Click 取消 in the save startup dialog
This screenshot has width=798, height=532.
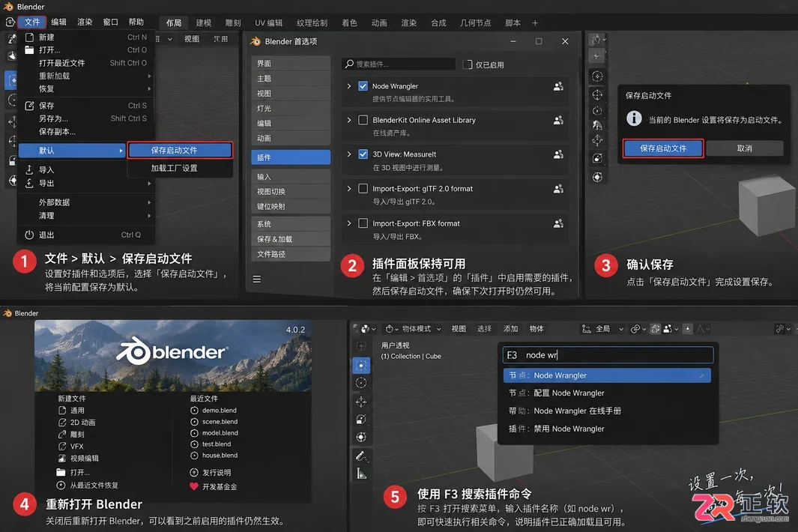(x=745, y=148)
